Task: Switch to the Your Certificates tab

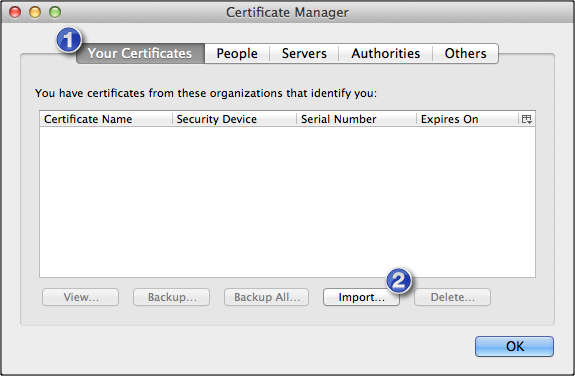Action: pos(140,54)
